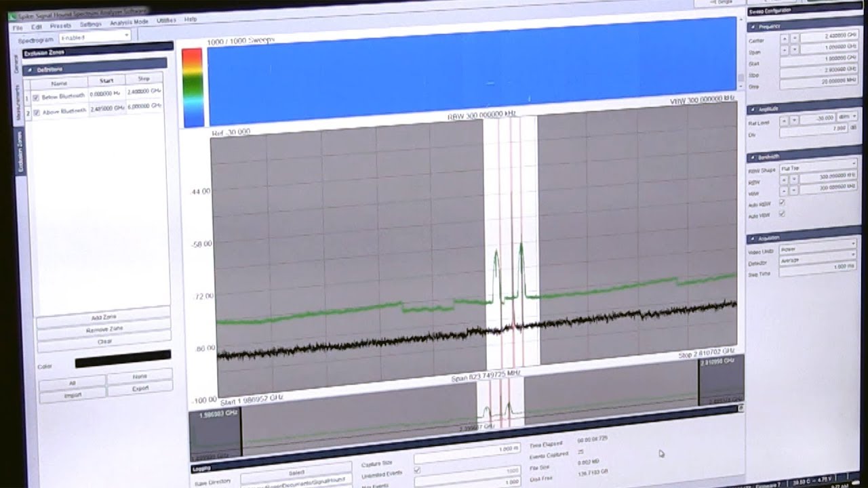
Task: Switch to the Measurements side tab
Action: pos(18,102)
